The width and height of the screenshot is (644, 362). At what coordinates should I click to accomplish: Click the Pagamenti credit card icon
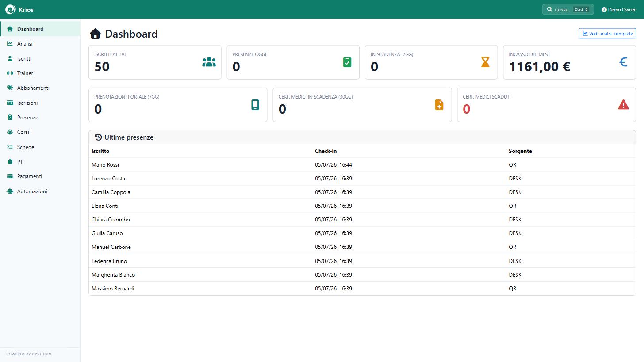[x=10, y=176]
